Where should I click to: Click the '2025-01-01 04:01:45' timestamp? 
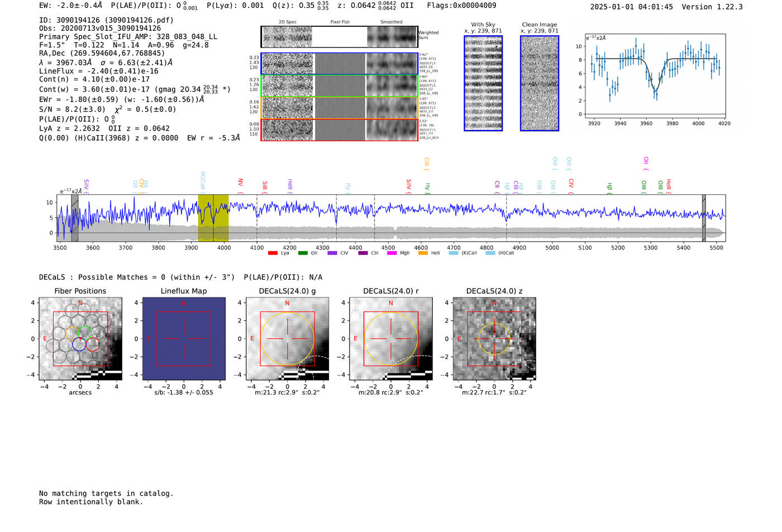pos(631,7)
